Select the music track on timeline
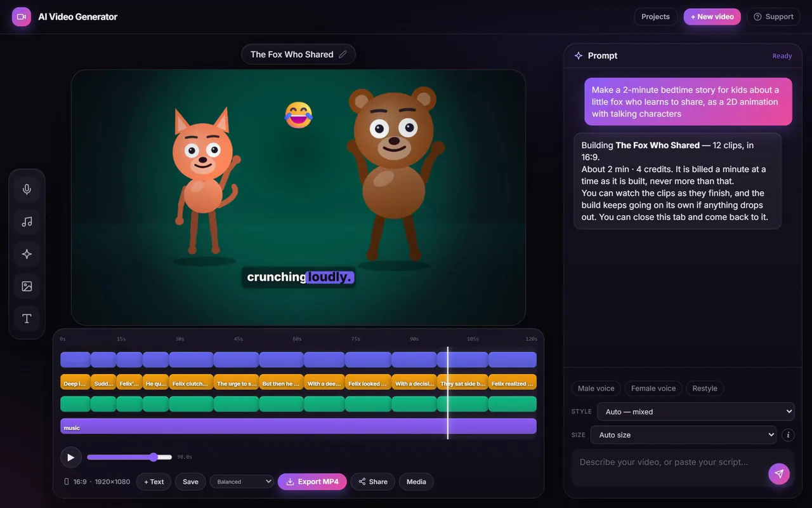812x508 pixels. [x=298, y=426]
